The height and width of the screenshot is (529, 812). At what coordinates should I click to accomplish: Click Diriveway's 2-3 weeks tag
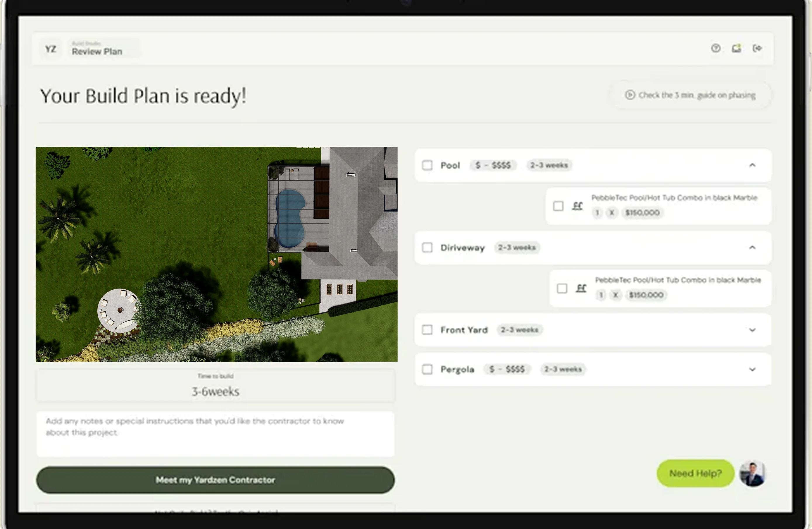point(517,248)
